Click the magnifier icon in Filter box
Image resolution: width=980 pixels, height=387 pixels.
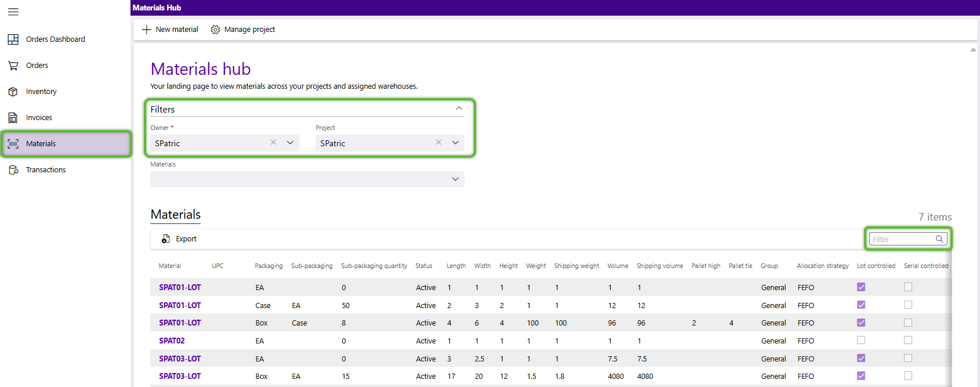coord(939,239)
